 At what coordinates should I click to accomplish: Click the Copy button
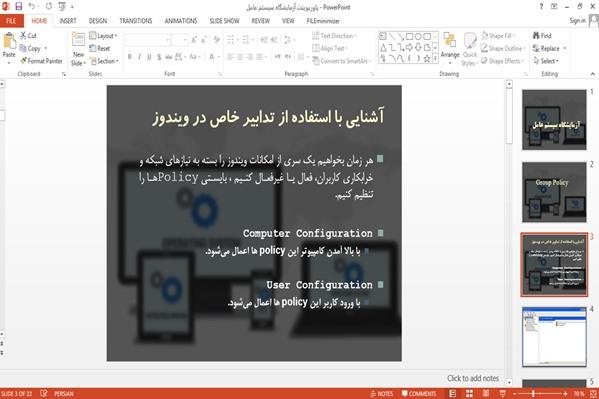pos(30,48)
